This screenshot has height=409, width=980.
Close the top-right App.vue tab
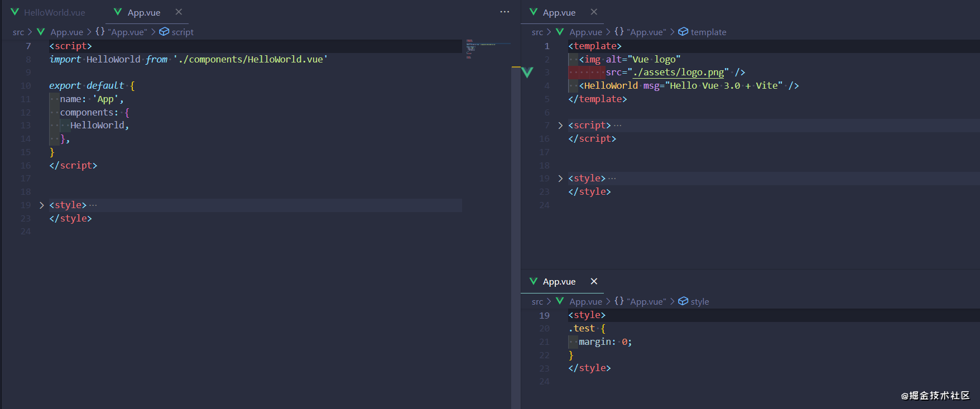click(594, 12)
